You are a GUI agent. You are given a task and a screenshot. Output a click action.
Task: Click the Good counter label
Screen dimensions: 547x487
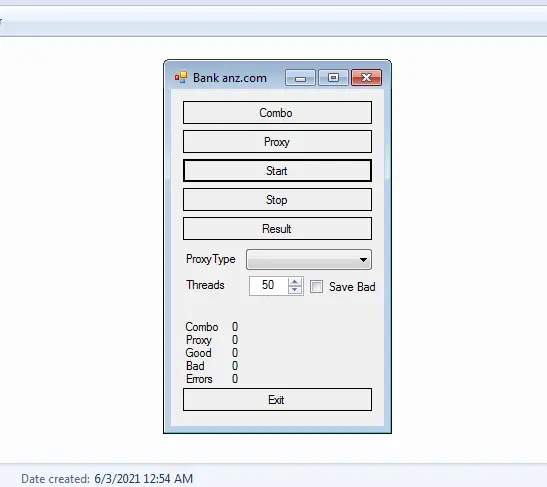198,353
